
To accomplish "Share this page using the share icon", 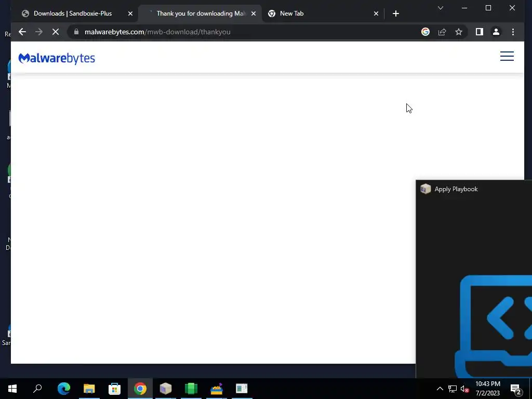I will [442, 32].
